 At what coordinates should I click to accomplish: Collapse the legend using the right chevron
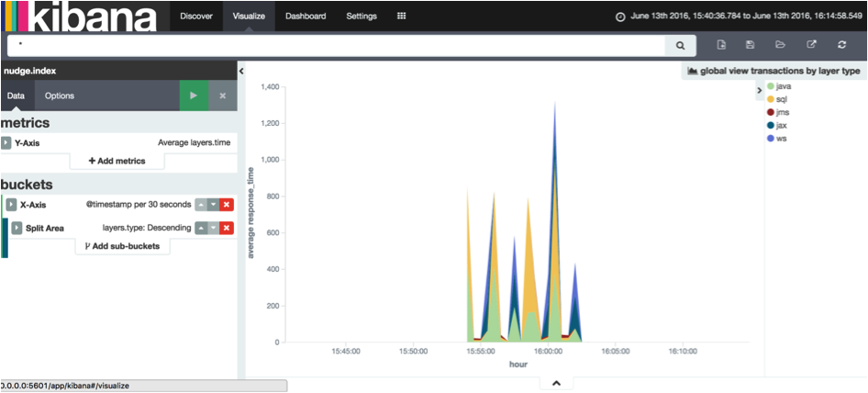(x=760, y=90)
